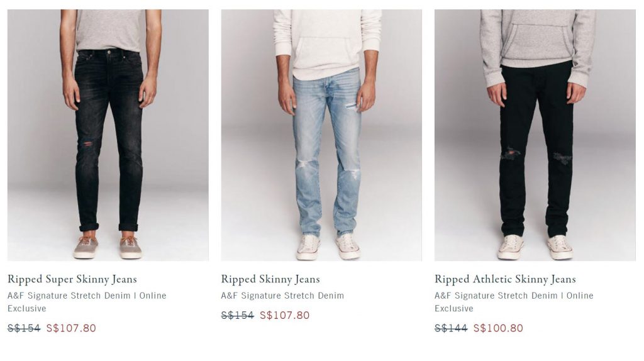Click the S$100.80 sale price

(498, 328)
